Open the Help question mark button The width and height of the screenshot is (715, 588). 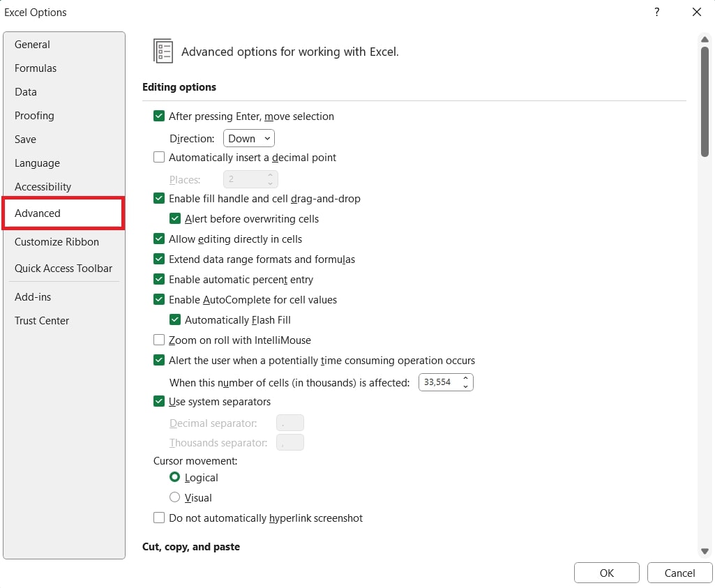pos(656,13)
